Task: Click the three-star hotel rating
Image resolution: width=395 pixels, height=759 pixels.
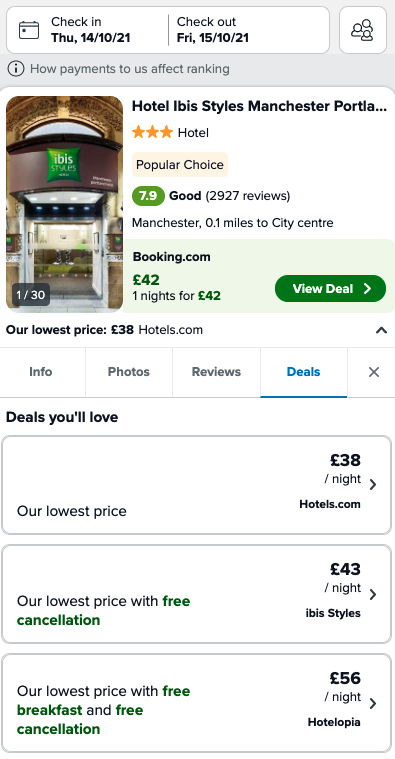Action: coord(152,132)
